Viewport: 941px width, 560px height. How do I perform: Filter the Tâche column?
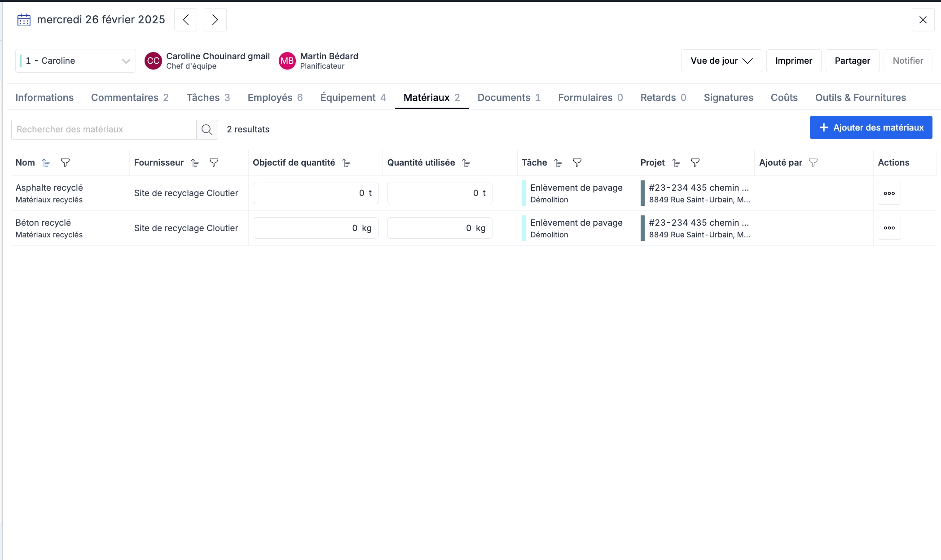(577, 163)
